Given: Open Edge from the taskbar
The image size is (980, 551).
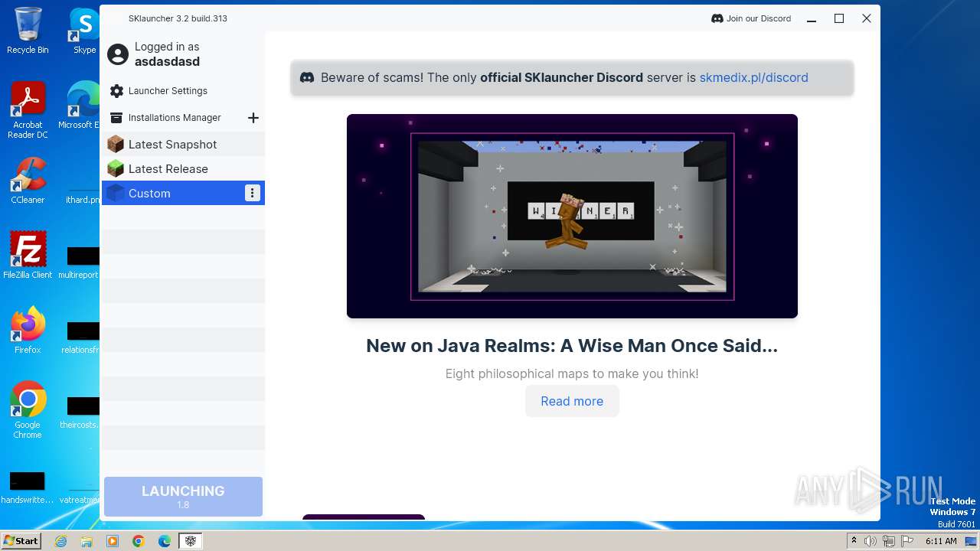Looking at the screenshot, I should tap(164, 541).
